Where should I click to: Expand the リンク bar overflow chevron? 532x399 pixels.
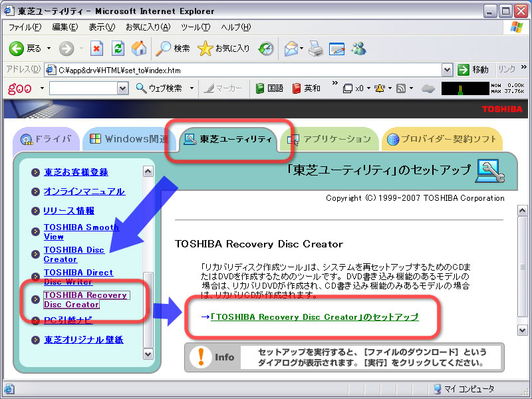(524, 67)
